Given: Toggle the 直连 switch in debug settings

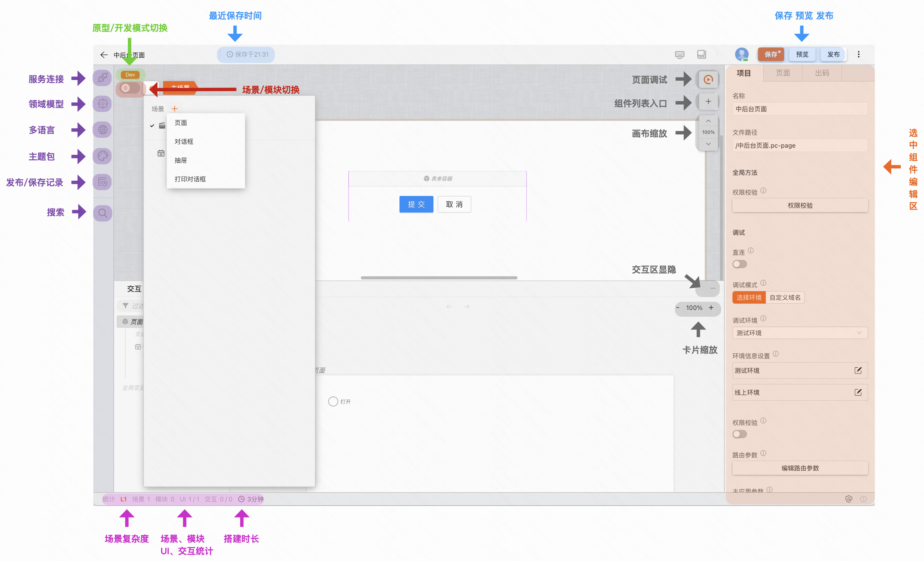Looking at the screenshot, I should [740, 264].
